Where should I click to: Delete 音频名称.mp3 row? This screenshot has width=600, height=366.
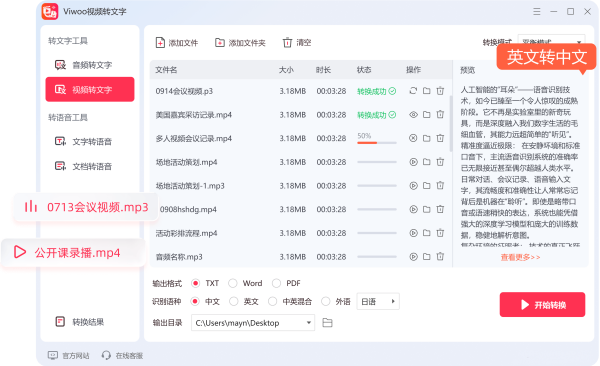pos(440,257)
